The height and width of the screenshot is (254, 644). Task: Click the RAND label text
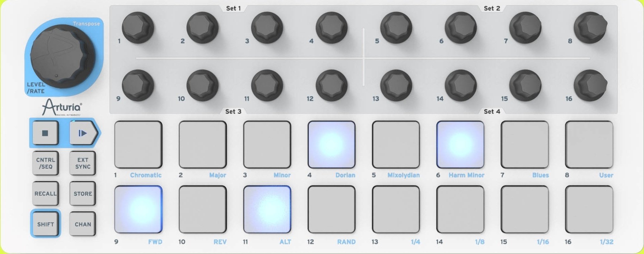tap(346, 242)
